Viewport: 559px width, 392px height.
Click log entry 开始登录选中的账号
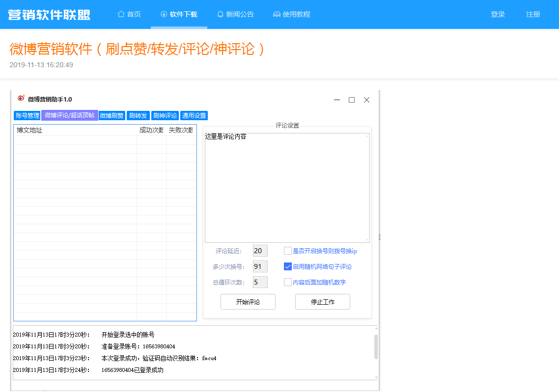[x=128, y=335]
